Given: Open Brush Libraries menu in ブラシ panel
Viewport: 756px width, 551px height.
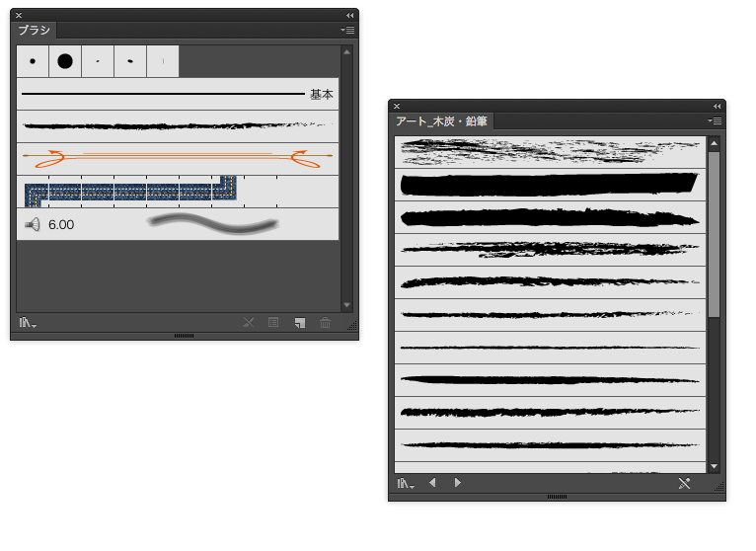Looking at the screenshot, I should point(27,323).
